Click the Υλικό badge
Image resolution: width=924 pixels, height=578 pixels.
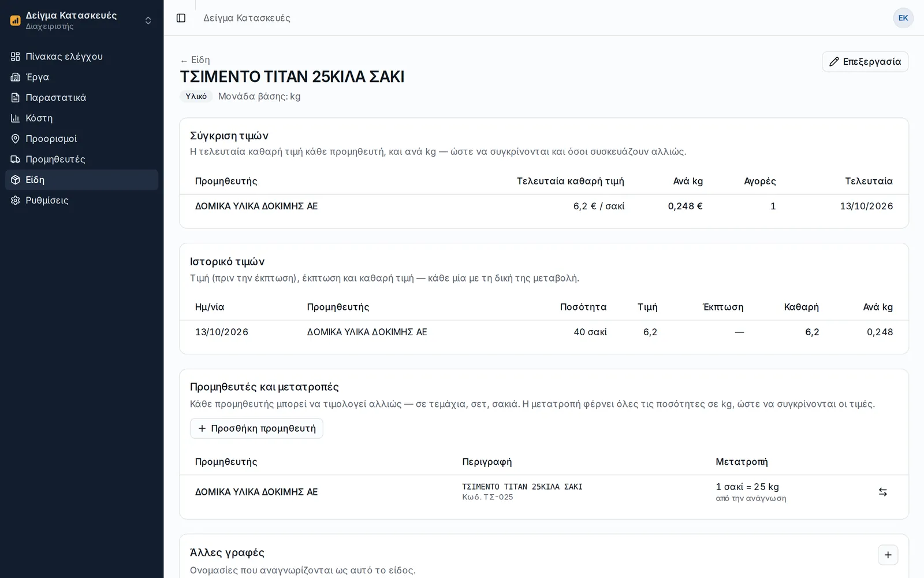point(196,97)
